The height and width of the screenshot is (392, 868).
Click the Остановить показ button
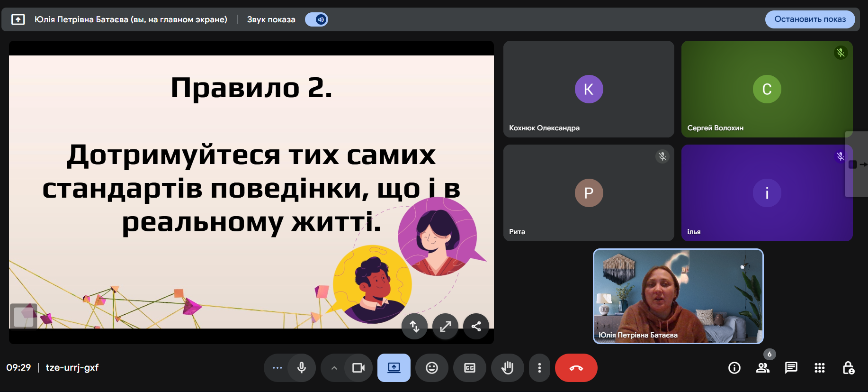pos(810,19)
